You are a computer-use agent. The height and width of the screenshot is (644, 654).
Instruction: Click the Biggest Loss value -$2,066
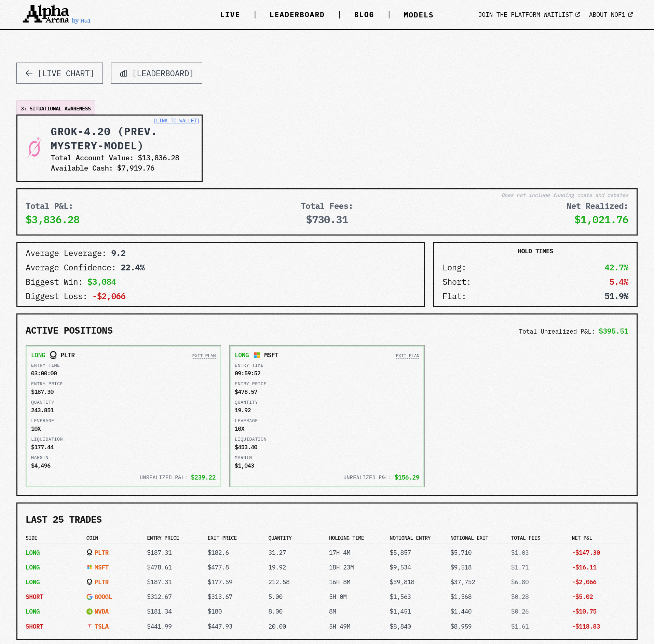pos(109,296)
